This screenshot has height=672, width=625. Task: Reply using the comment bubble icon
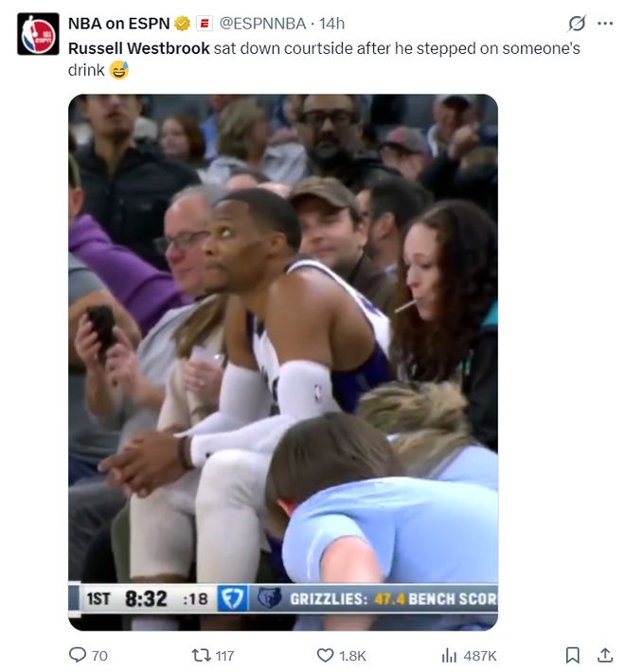(78, 655)
